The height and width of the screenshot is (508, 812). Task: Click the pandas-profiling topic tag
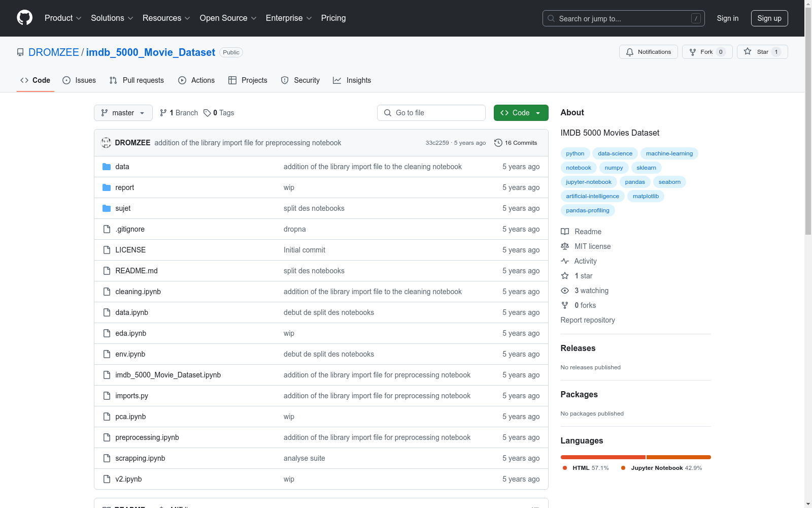point(588,210)
